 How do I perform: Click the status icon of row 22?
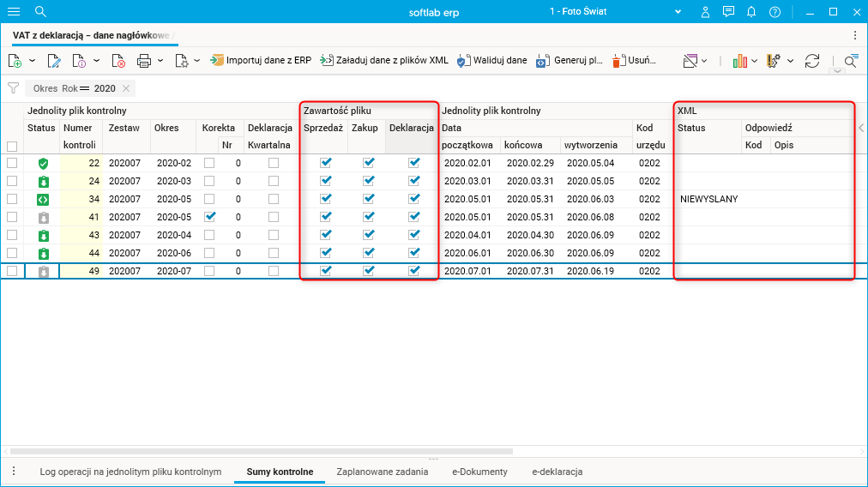[43, 163]
